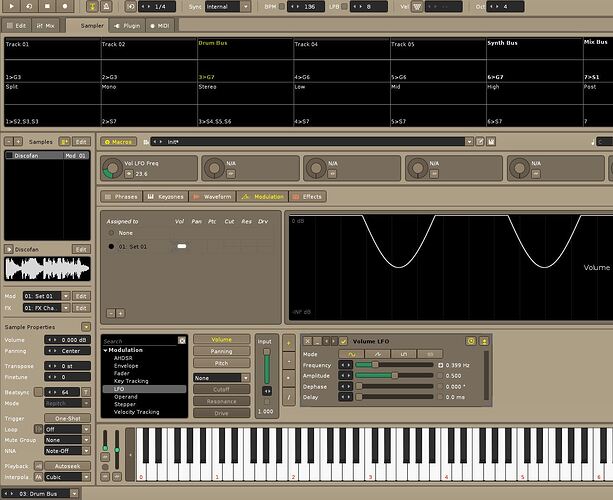Toggle the Autoseek playback button
613x500 pixels.
(x=67, y=466)
